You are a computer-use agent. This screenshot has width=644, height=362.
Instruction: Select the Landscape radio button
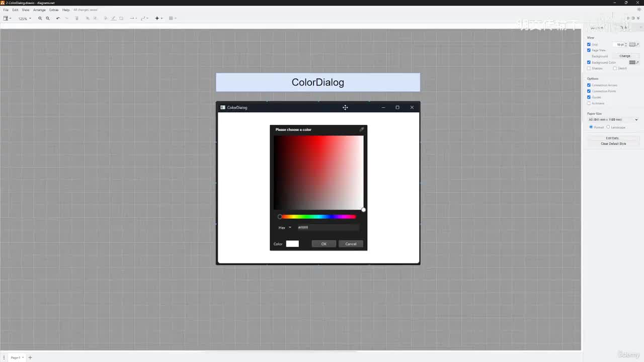pyautogui.click(x=608, y=127)
